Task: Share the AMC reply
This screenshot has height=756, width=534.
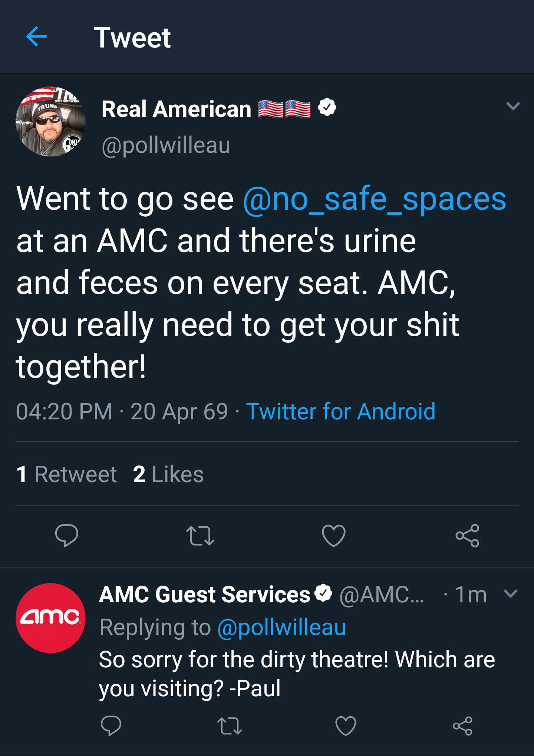Action: pos(464,726)
